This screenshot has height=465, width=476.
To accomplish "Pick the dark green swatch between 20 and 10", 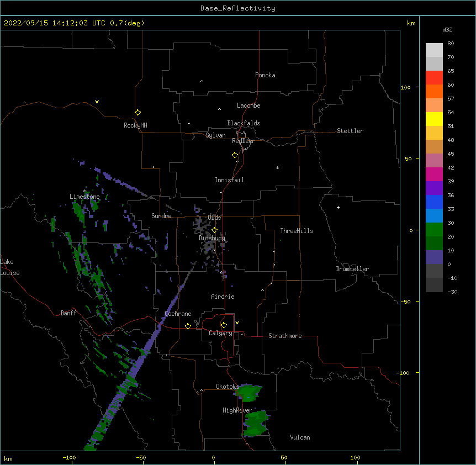I will pos(434,244).
